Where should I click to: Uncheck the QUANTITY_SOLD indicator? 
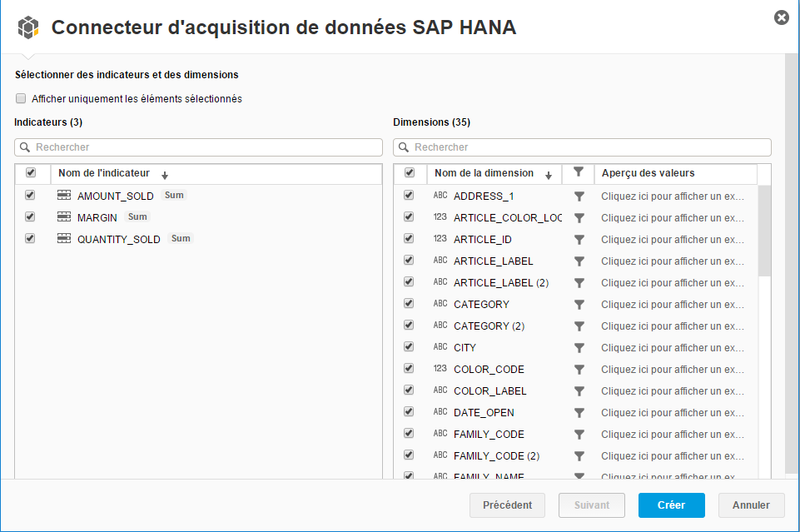coord(30,238)
